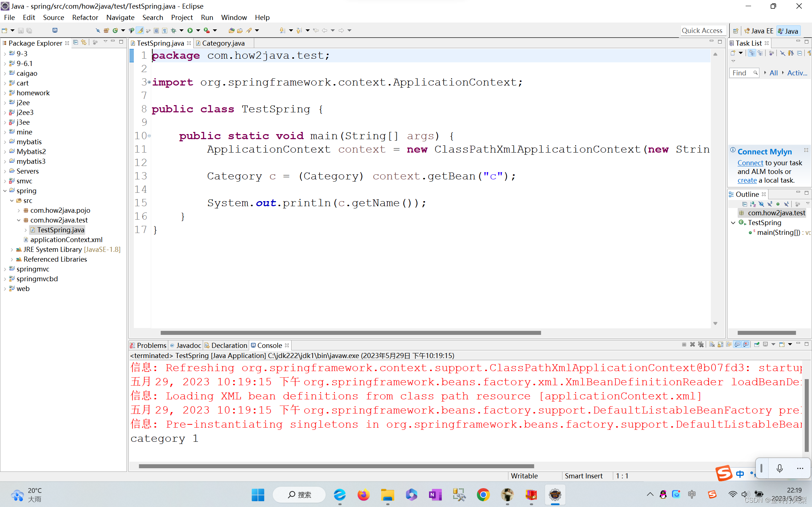812x507 pixels.
Task: Collapse the spring project tree node
Action: 5,191
